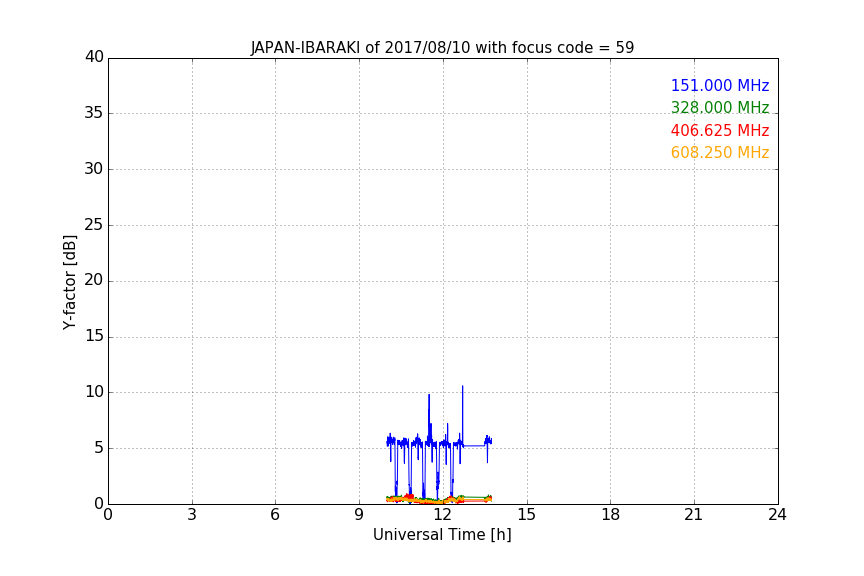Click the y-axis tick label 40
The width and height of the screenshot is (864, 576).
tap(94, 57)
